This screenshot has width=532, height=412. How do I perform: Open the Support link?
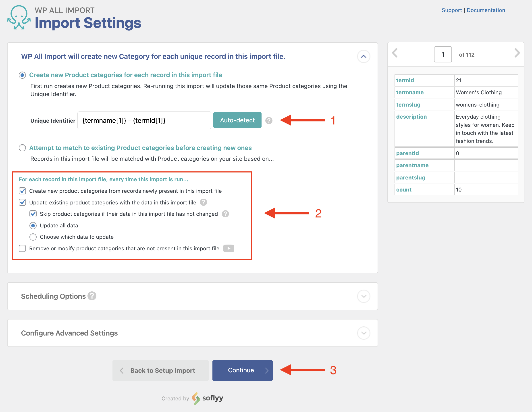[x=452, y=10]
